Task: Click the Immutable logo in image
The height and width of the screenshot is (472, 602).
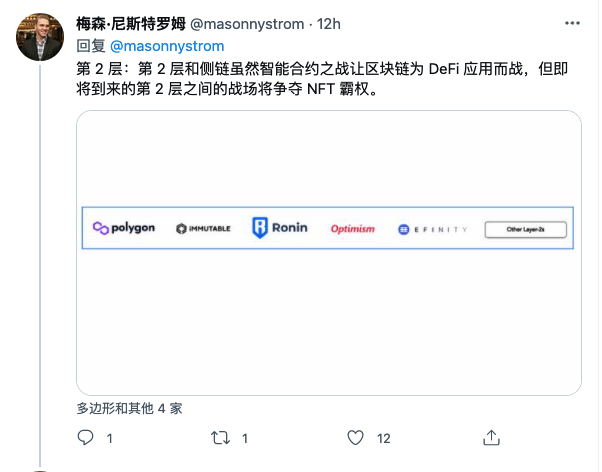Action: pos(203,229)
